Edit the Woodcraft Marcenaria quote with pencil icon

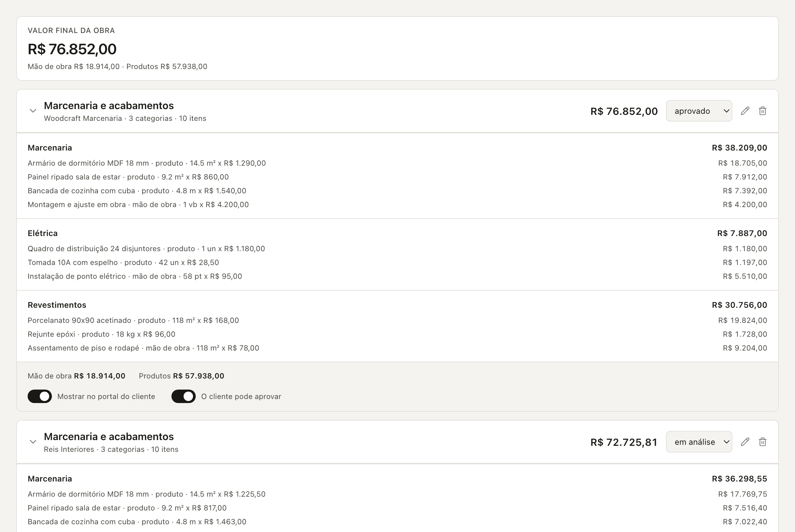(745, 111)
